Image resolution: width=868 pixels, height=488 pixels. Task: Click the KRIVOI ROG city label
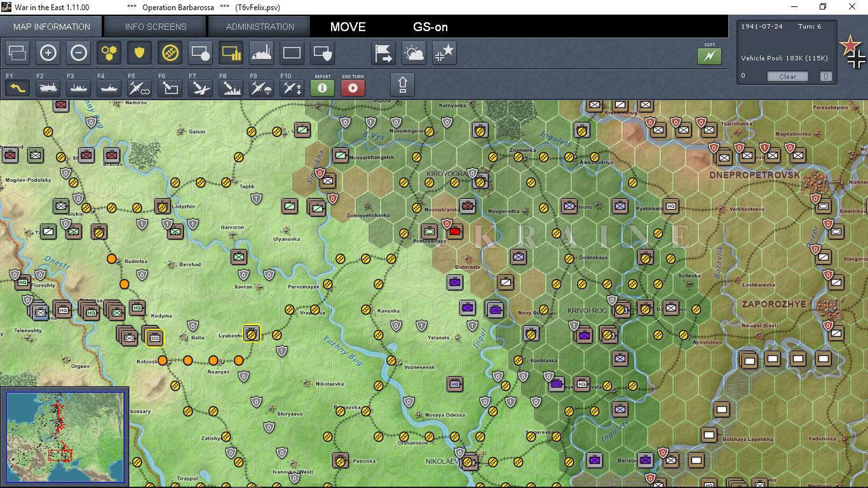[587, 310]
